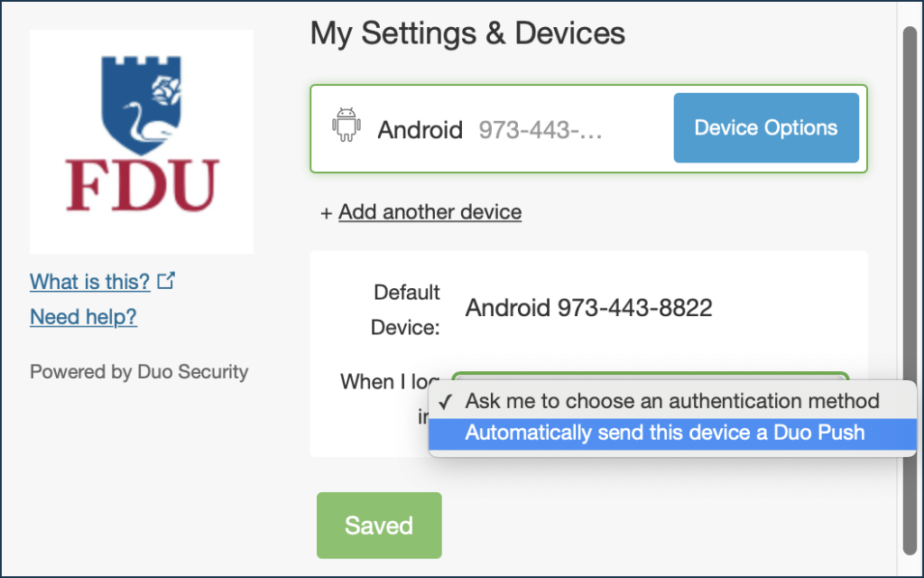Click the checkmark next to Ask me to choose

point(446,402)
